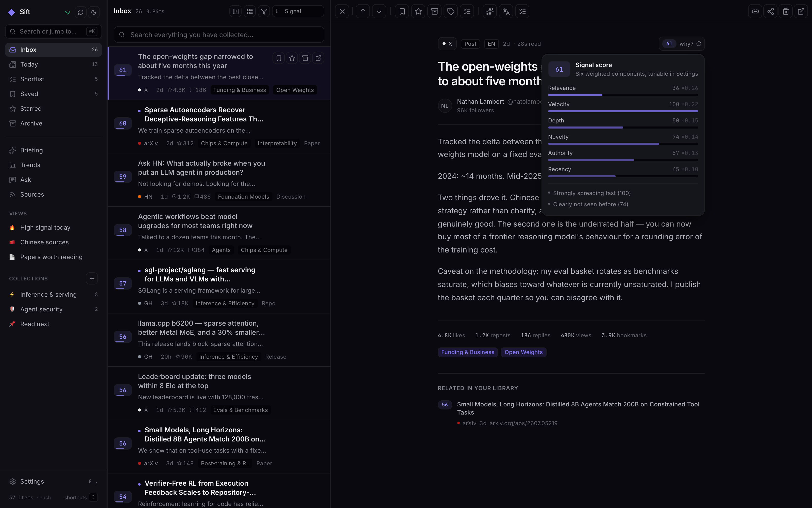Image resolution: width=812 pixels, height=508 pixels.
Task: Go to previous item with up arrow
Action: coord(363,11)
